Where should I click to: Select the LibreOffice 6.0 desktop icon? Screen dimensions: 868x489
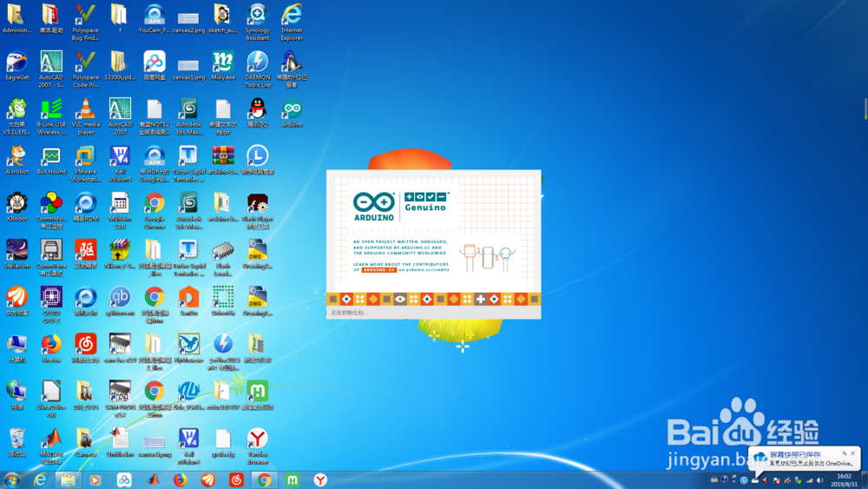point(51,400)
